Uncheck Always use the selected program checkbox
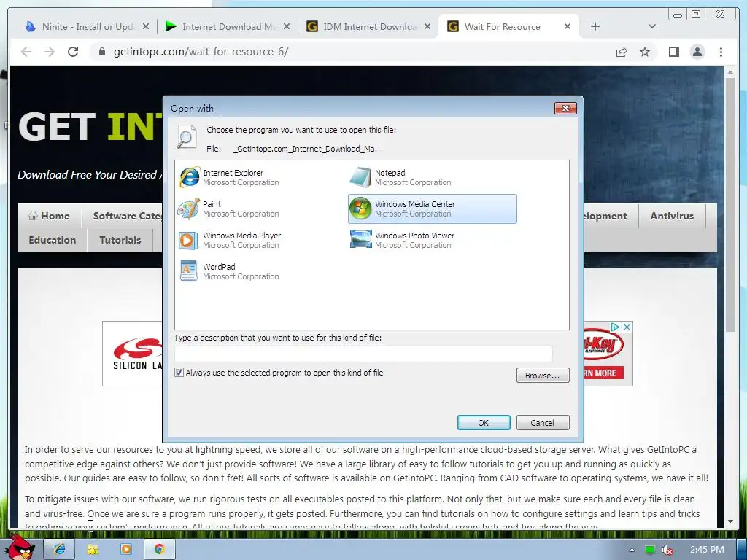 pyautogui.click(x=179, y=373)
